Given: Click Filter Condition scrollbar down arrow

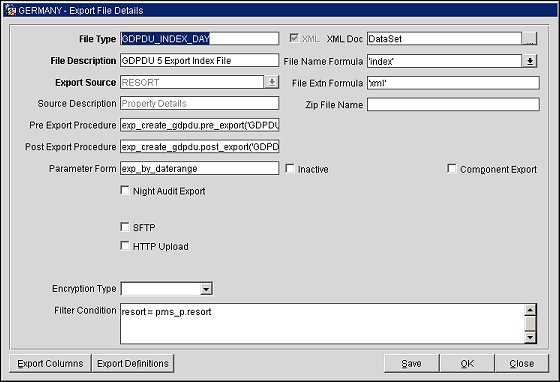Looking at the screenshot, I should pyautogui.click(x=530, y=337).
